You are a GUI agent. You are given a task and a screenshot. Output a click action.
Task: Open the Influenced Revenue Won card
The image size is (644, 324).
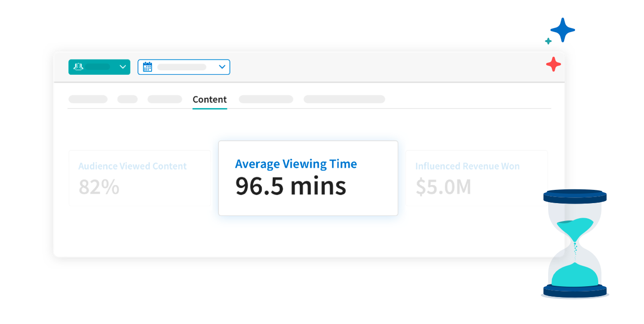(x=476, y=178)
